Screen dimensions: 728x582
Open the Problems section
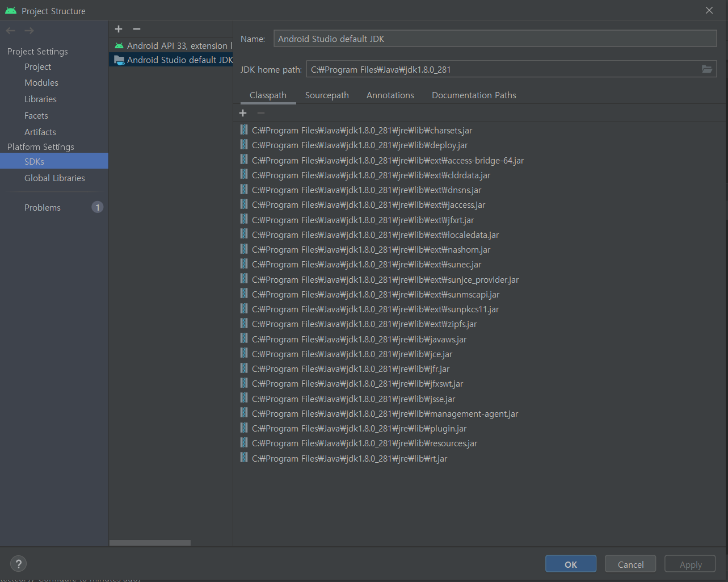click(43, 207)
